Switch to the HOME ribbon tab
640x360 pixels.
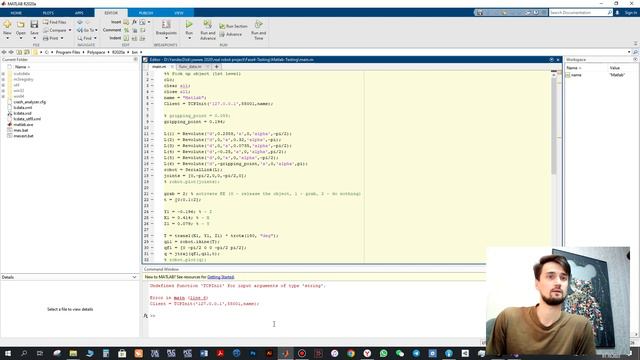[16, 13]
